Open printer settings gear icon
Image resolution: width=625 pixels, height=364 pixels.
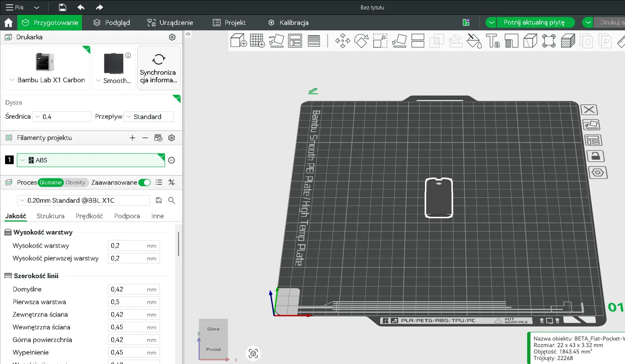coord(172,37)
